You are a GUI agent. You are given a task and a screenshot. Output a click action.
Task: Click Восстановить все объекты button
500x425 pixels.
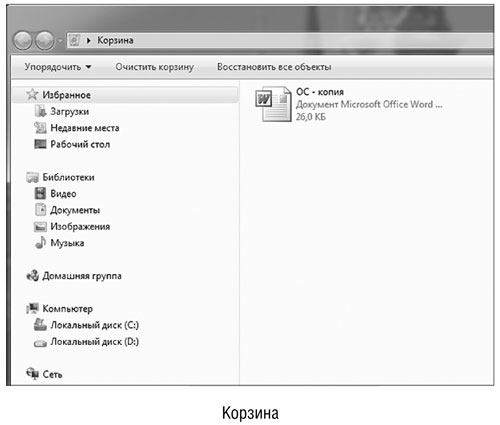274,67
